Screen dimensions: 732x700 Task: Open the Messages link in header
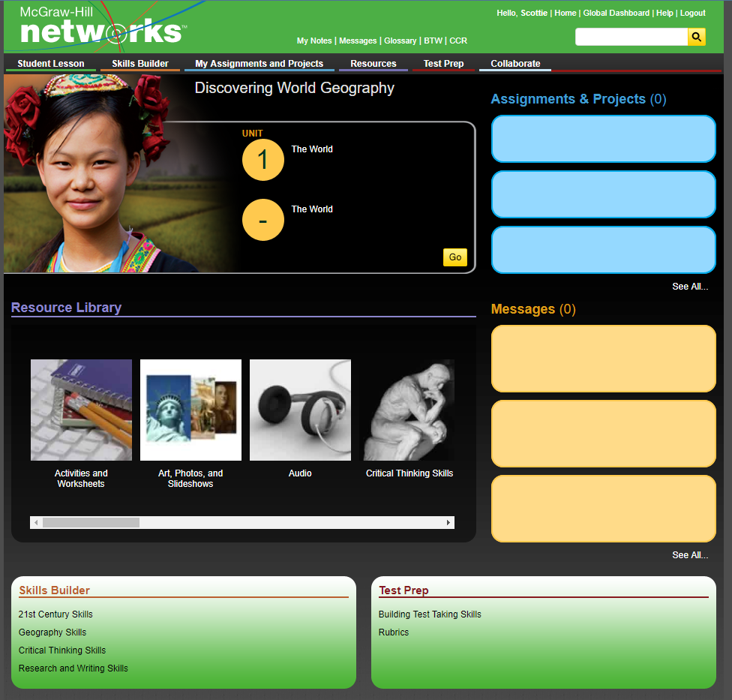pos(358,41)
